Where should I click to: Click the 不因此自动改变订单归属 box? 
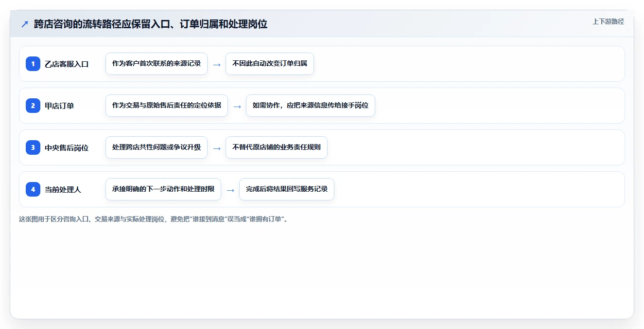coord(270,64)
